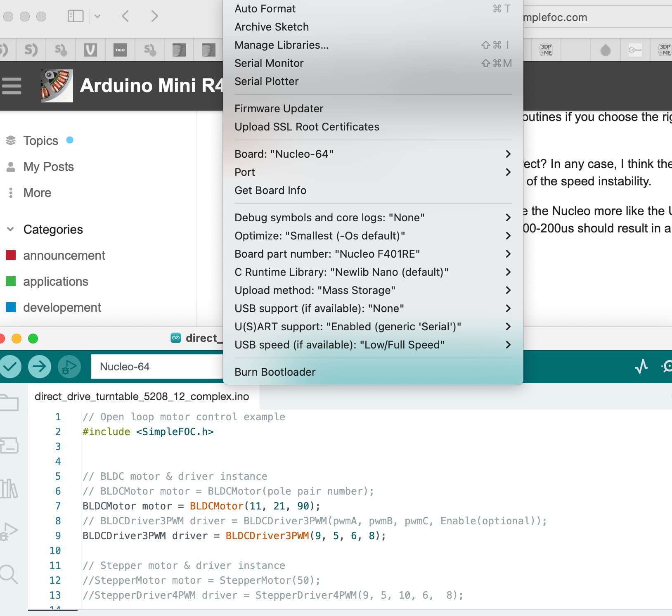Click red announcement category color square
672x616 pixels.
[x=11, y=255]
